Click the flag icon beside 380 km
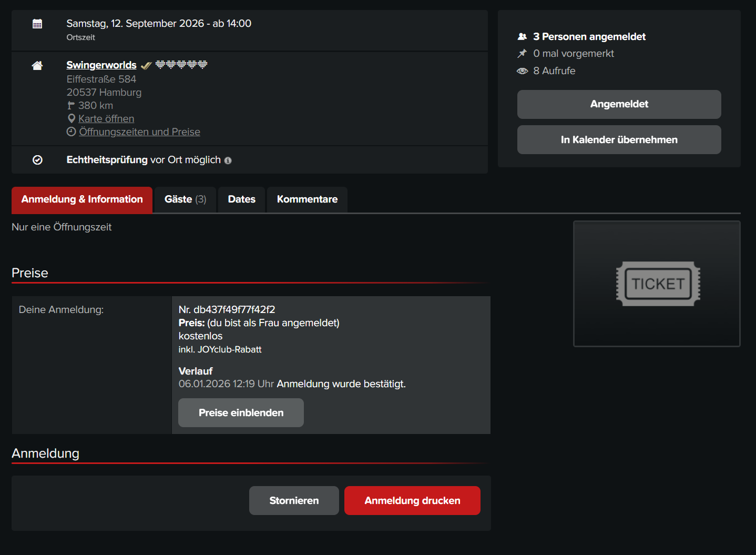The height and width of the screenshot is (555, 756). 71,106
